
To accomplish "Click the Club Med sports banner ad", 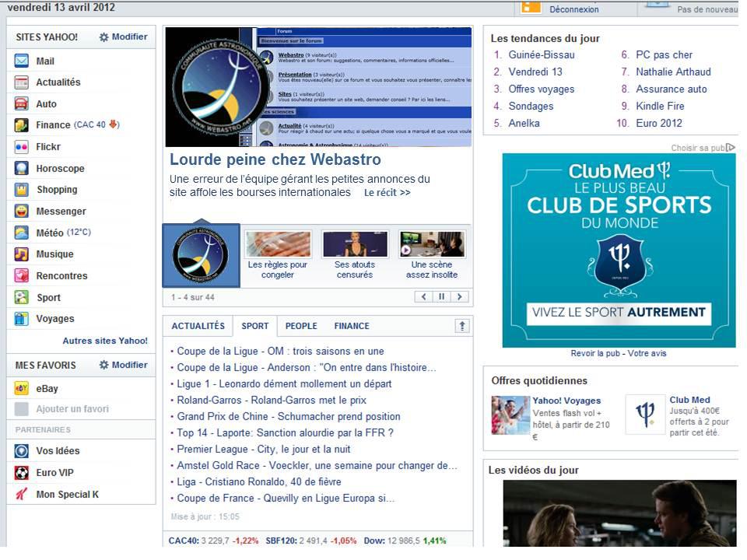I will pyautogui.click(x=619, y=250).
